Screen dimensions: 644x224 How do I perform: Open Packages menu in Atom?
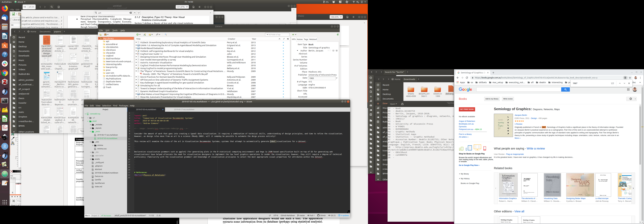pos(123,106)
